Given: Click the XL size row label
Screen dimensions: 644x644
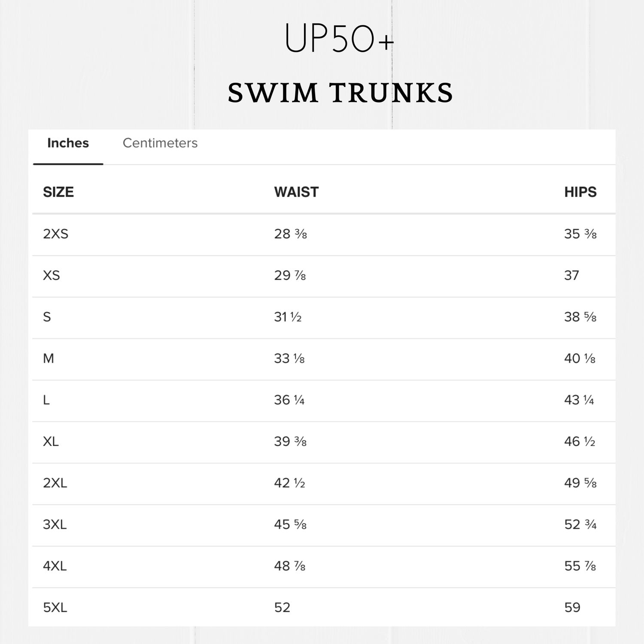Looking at the screenshot, I should click(51, 441).
